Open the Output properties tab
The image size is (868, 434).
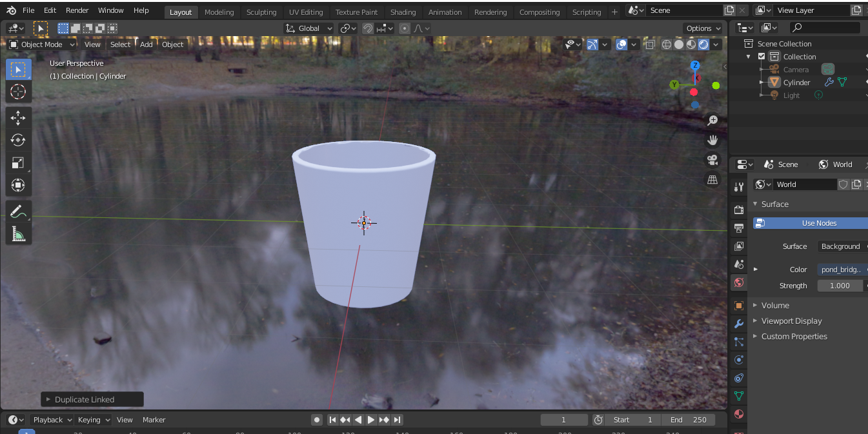coord(739,228)
